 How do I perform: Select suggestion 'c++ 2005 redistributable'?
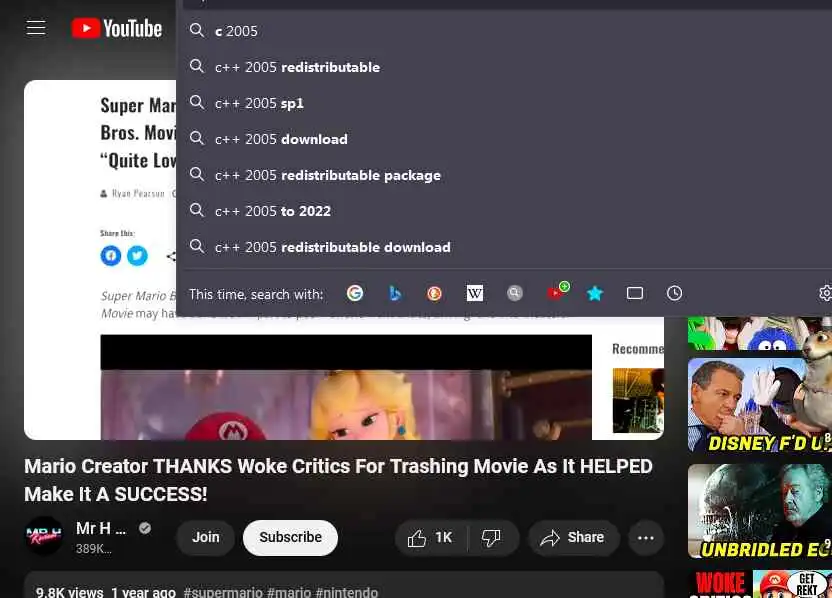coord(504,67)
